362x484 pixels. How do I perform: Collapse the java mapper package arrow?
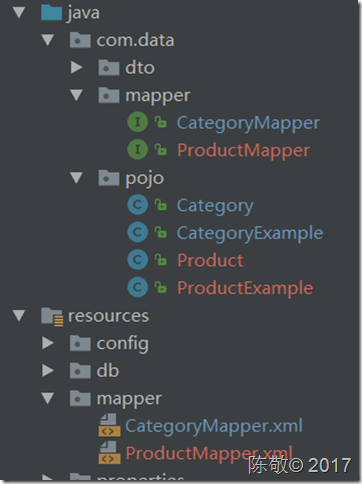[x=76, y=95]
